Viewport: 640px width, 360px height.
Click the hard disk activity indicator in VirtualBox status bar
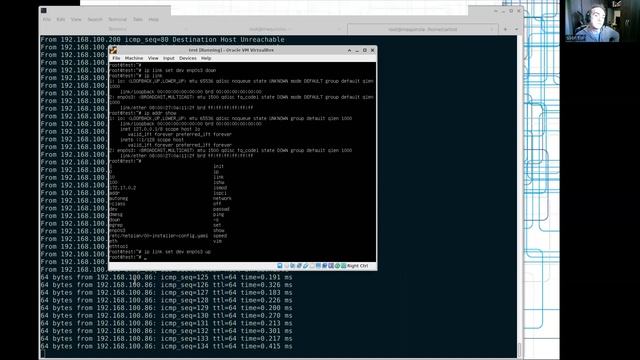(280, 266)
